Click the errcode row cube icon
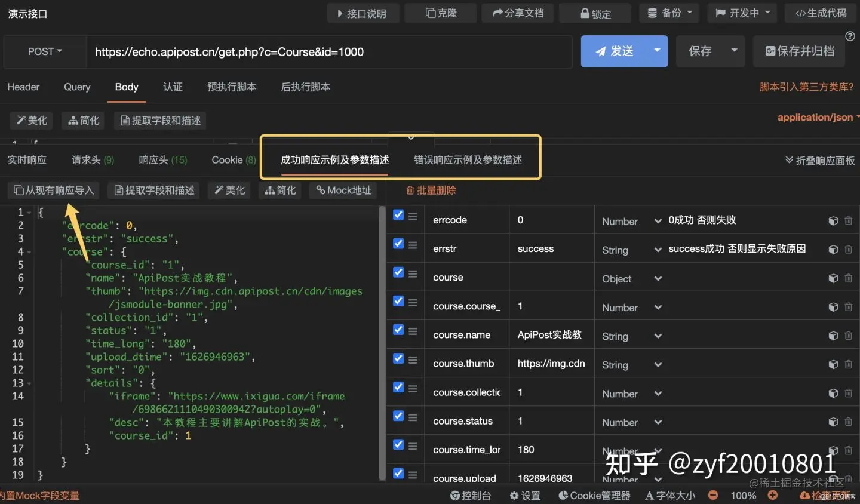860x504 pixels. [833, 221]
